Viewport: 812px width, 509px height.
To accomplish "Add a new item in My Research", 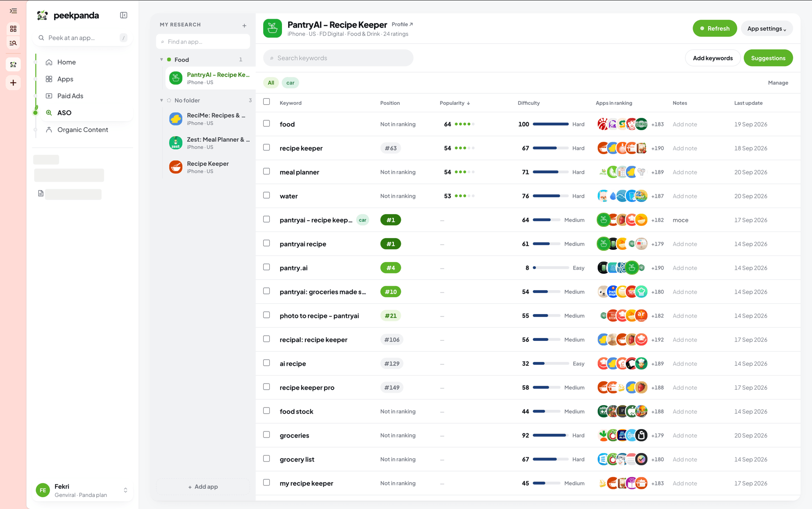I will 244,25.
